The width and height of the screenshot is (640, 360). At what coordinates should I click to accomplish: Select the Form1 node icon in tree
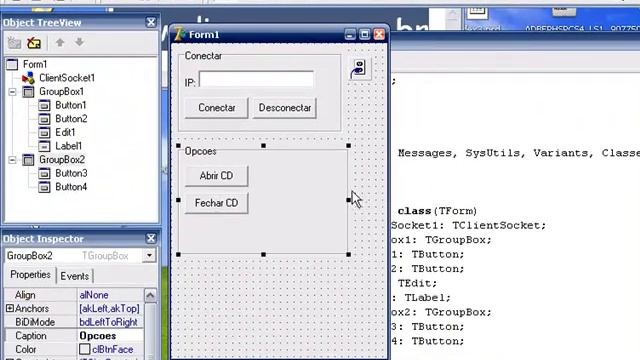[x=13, y=64]
